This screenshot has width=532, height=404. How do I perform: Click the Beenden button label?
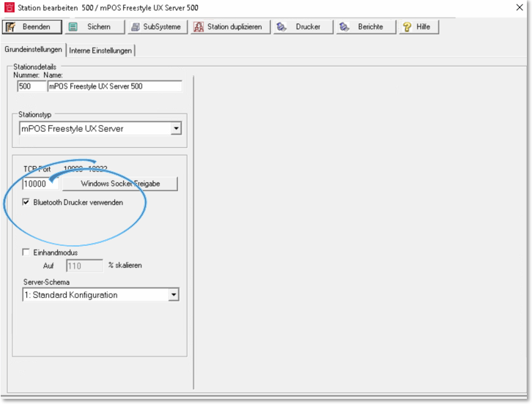[x=37, y=27]
